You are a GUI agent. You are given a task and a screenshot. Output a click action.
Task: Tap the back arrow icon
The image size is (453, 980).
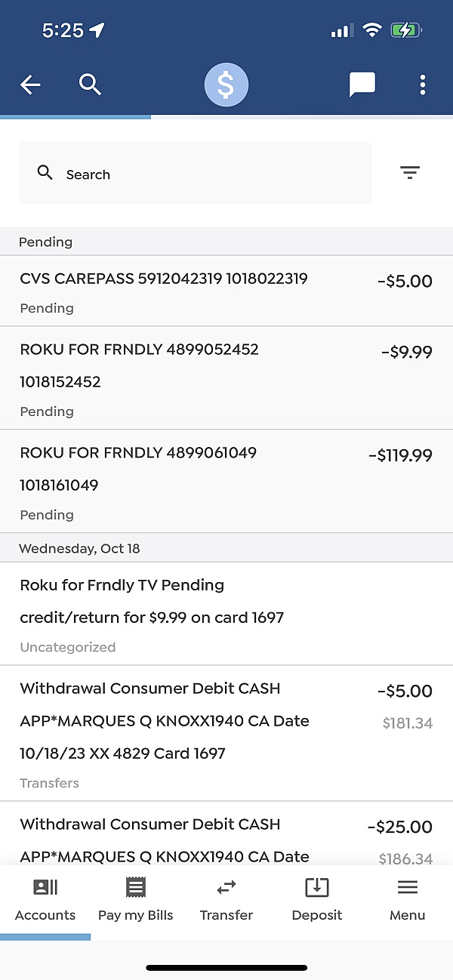30,85
